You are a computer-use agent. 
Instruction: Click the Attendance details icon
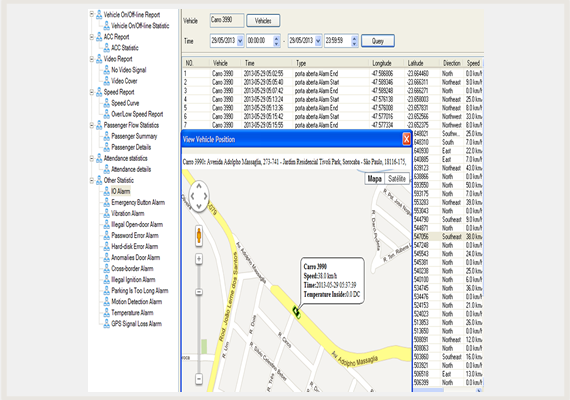(x=107, y=169)
